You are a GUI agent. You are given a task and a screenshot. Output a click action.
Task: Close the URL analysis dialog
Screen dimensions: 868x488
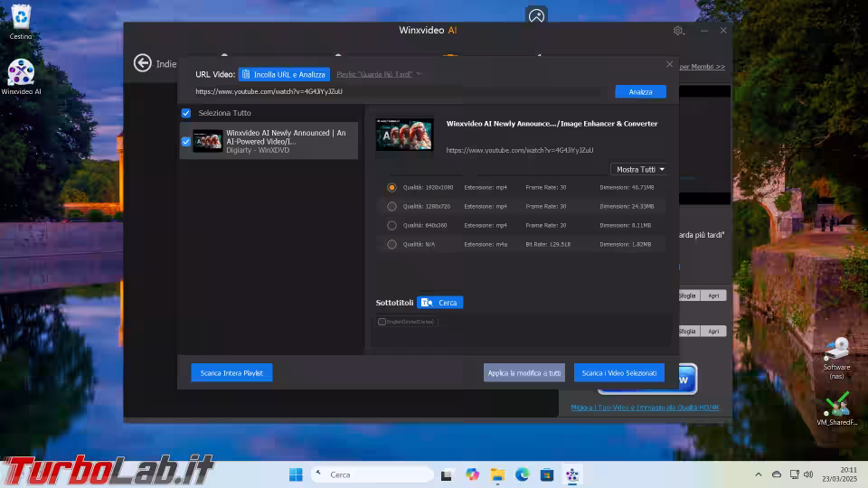coord(669,64)
